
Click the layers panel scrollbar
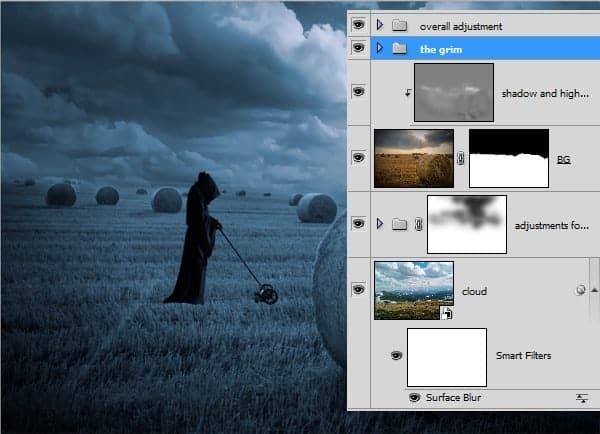[594, 290]
